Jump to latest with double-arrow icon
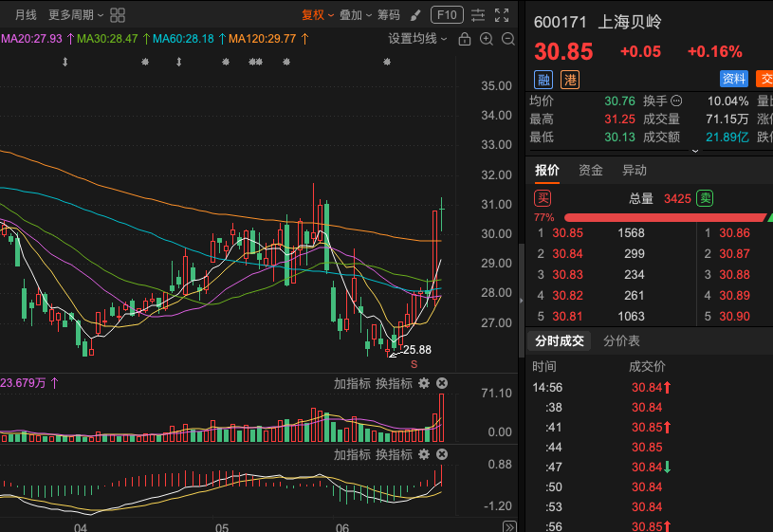Viewport: 773px width, 532px height. (x=509, y=526)
